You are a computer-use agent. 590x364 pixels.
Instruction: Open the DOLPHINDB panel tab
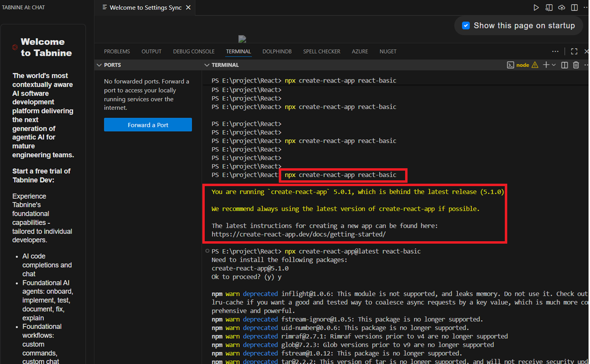(277, 51)
